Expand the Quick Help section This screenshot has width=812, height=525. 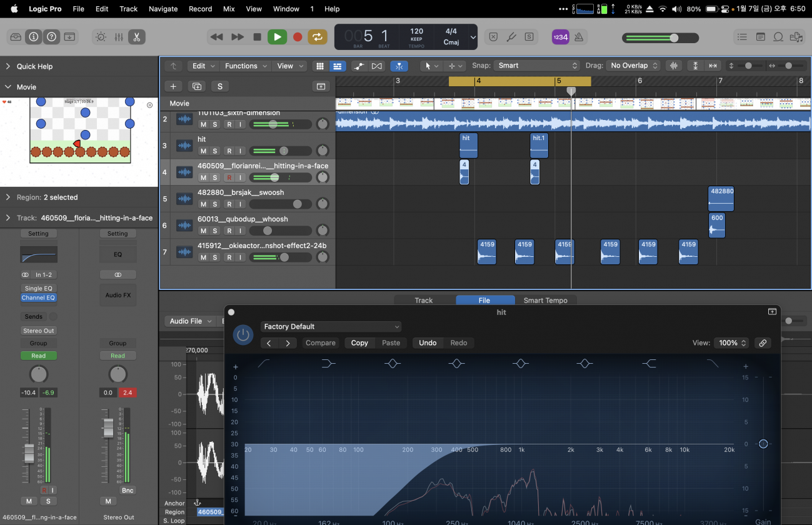[x=8, y=66]
